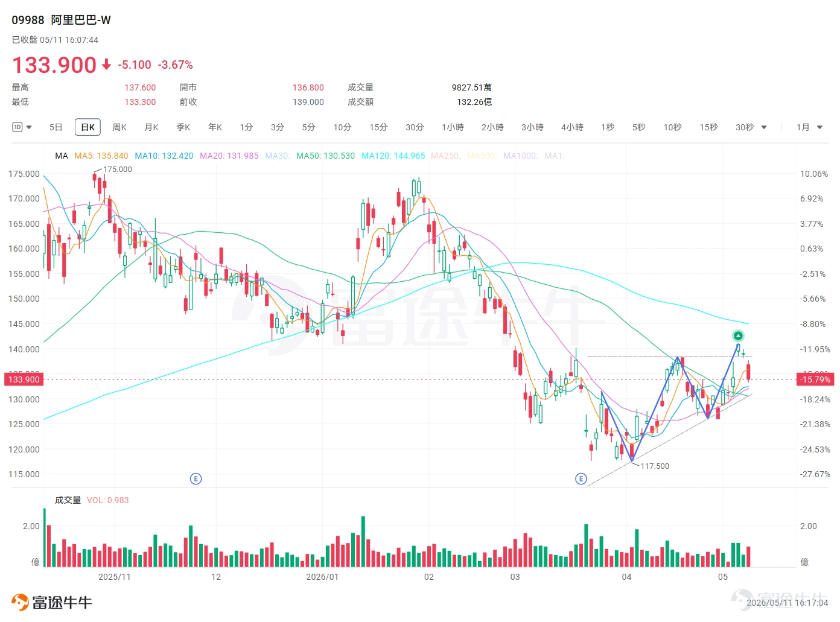840x622 pixels.
Task: Select the 5分 interval
Action: point(309,127)
